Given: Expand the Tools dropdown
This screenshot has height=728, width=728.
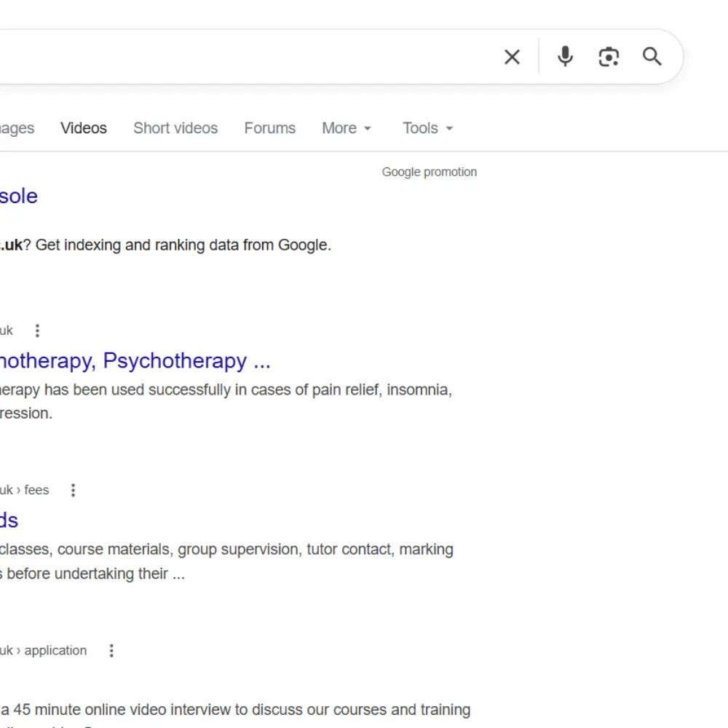Looking at the screenshot, I should [427, 128].
